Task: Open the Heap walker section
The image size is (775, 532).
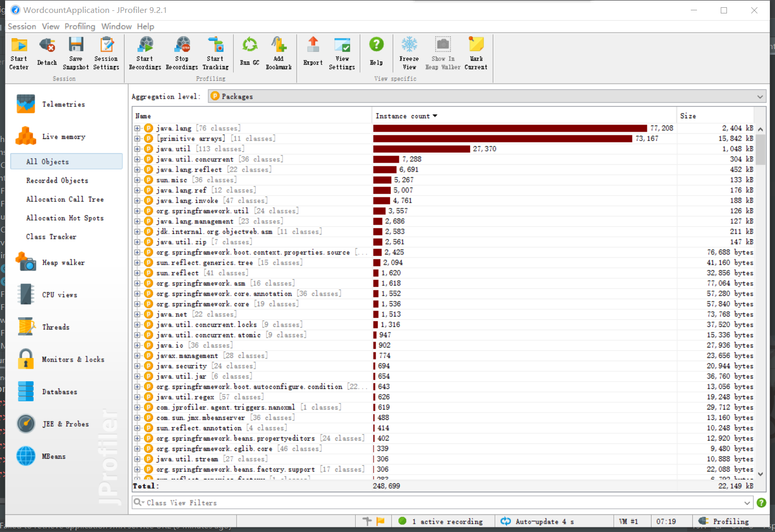Action: 64,262
